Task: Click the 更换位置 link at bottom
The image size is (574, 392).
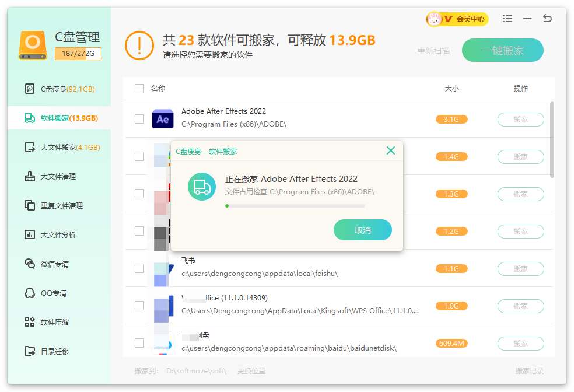Action: pos(251,371)
